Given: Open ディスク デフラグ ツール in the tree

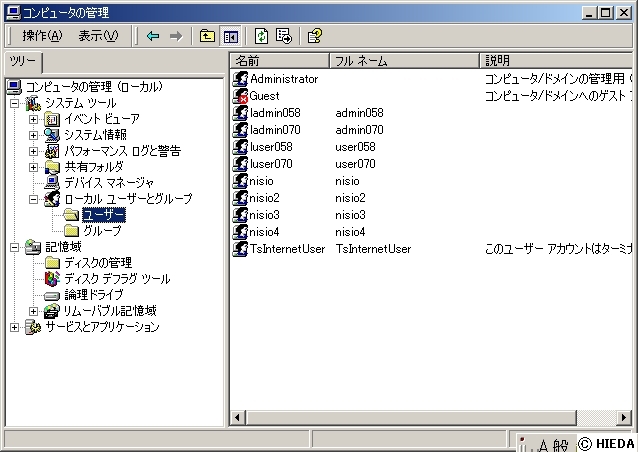Looking at the screenshot, I should (116, 279).
